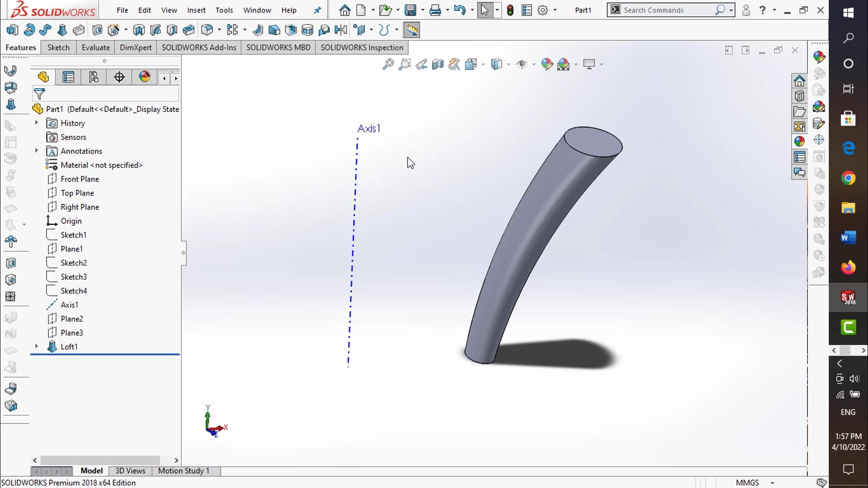Expand the History folder
The width and height of the screenshot is (868, 488).
pyautogui.click(x=37, y=123)
